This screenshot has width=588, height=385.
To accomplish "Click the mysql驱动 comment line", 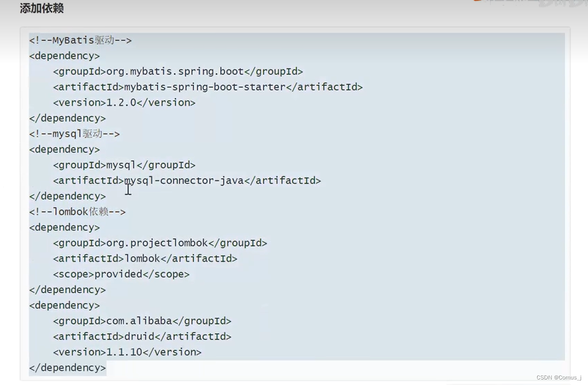I will tap(75, 134).
